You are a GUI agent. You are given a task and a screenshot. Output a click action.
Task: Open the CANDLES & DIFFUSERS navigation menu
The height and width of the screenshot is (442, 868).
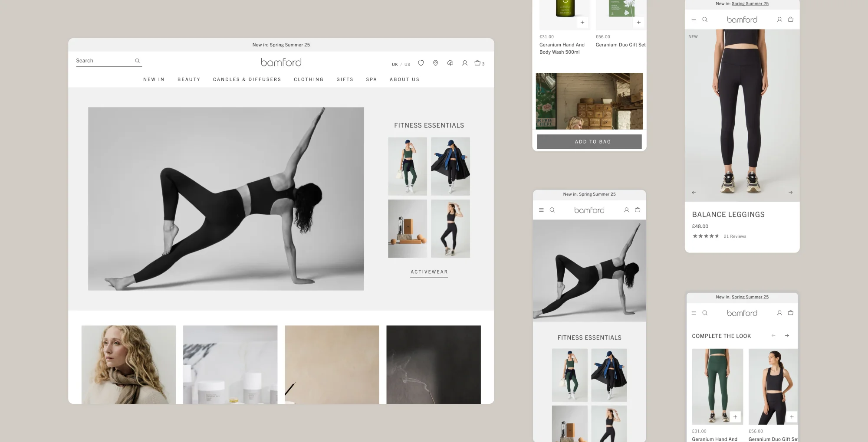(x=247, y=79)
